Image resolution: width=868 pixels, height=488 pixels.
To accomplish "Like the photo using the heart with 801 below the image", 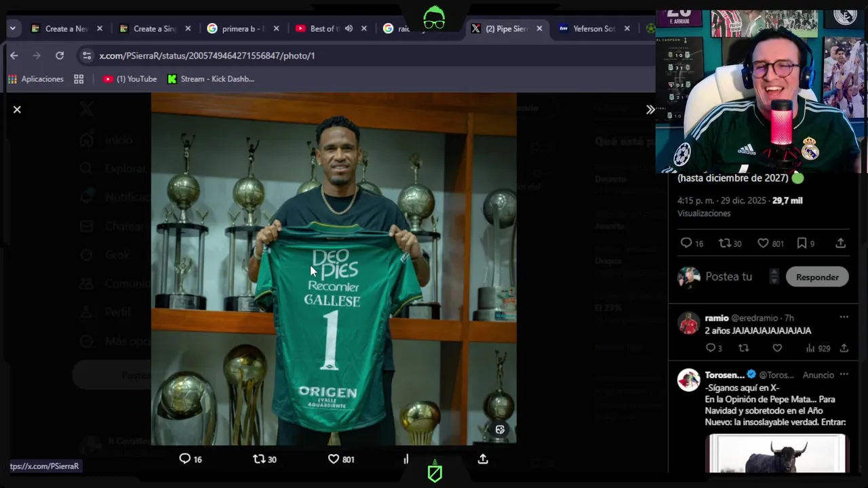I will point(341,459).
